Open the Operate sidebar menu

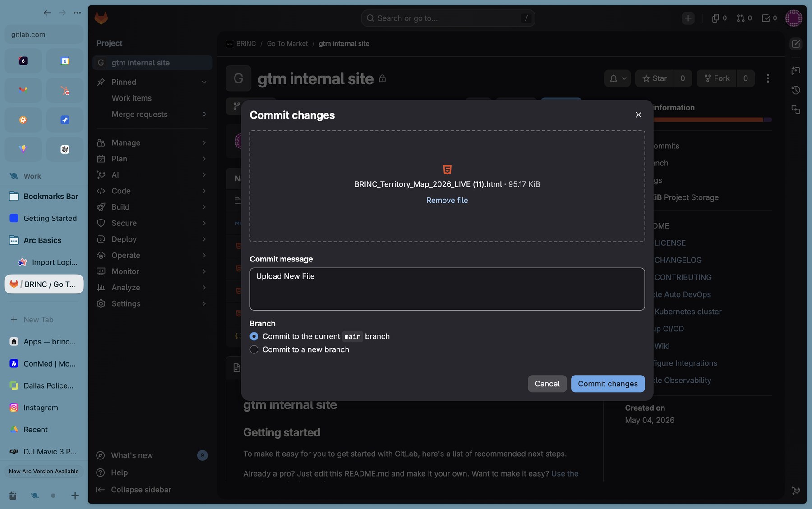(x=152, y=255)
